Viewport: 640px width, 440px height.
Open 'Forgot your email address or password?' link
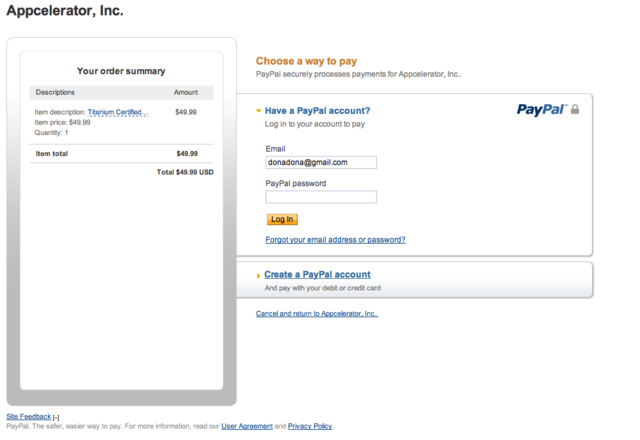click(x=335, y=240)
